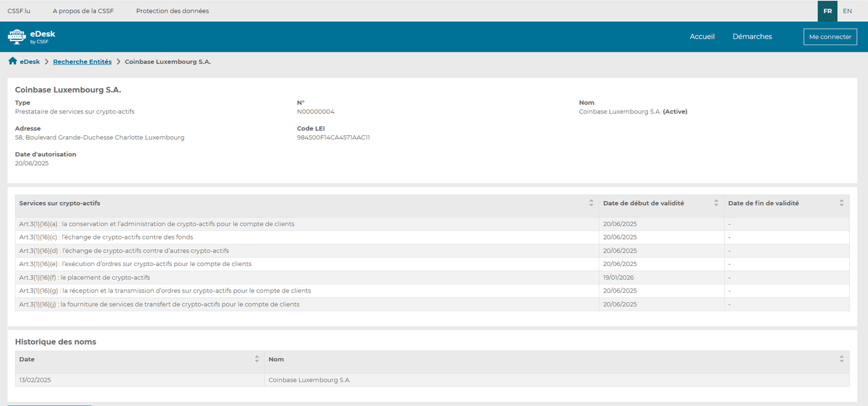868x406 pixels.
Task: Click Coinbase Luxembourg S.A. in name history
Action: coord(310,380)
